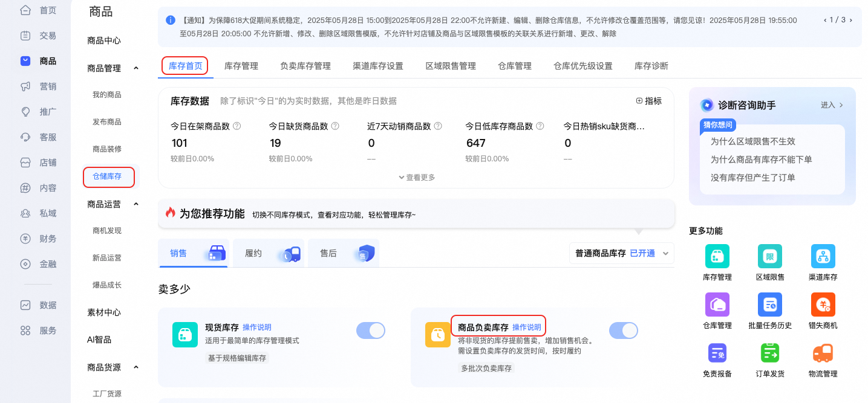Screen dimensions: 868x403
Task: Open 操作说明 link for 现货库存
Action: (x=257, y=327)
